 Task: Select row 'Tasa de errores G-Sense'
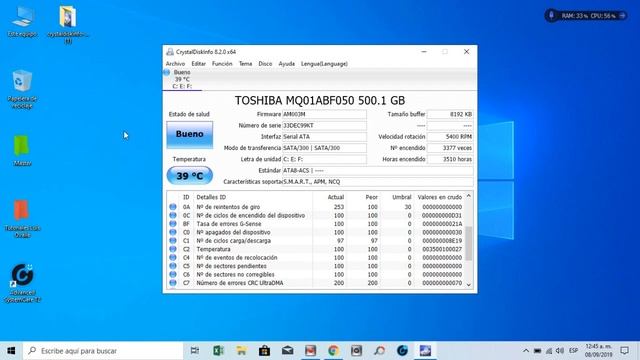pyautogui.click(x=316, y=224)
